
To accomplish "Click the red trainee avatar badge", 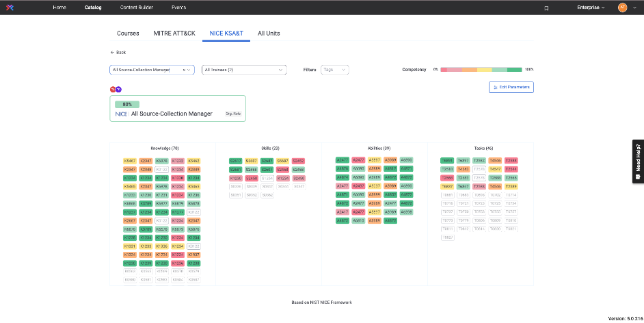I will point(113,89).
